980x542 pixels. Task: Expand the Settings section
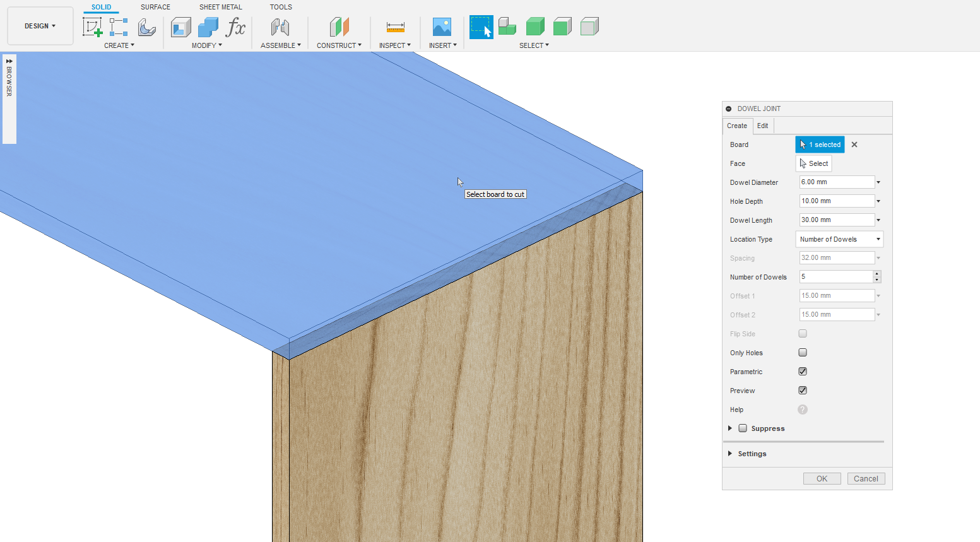[x=752, y=454]
